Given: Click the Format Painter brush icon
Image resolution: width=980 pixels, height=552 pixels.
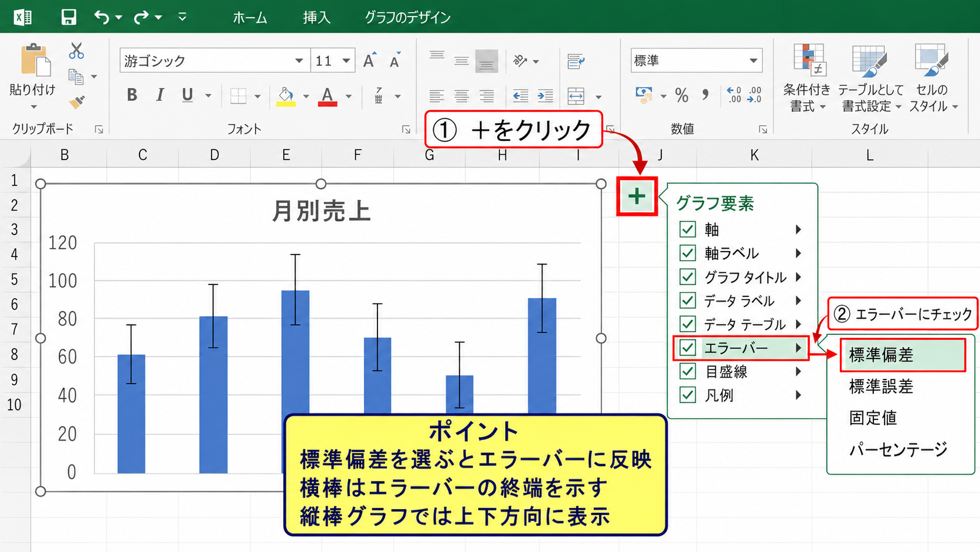Looking at the screenshot, I should point(77,102).
